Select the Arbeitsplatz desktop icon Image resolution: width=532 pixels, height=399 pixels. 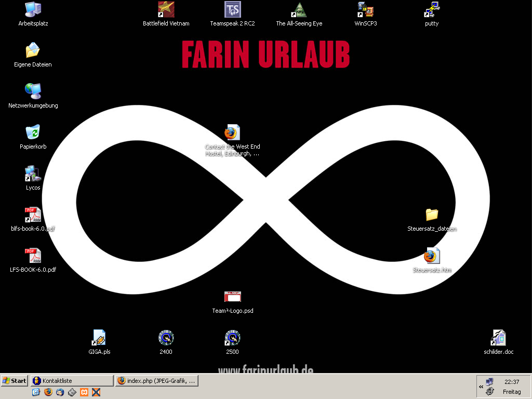pyautogui.click(x=33, y=10)
